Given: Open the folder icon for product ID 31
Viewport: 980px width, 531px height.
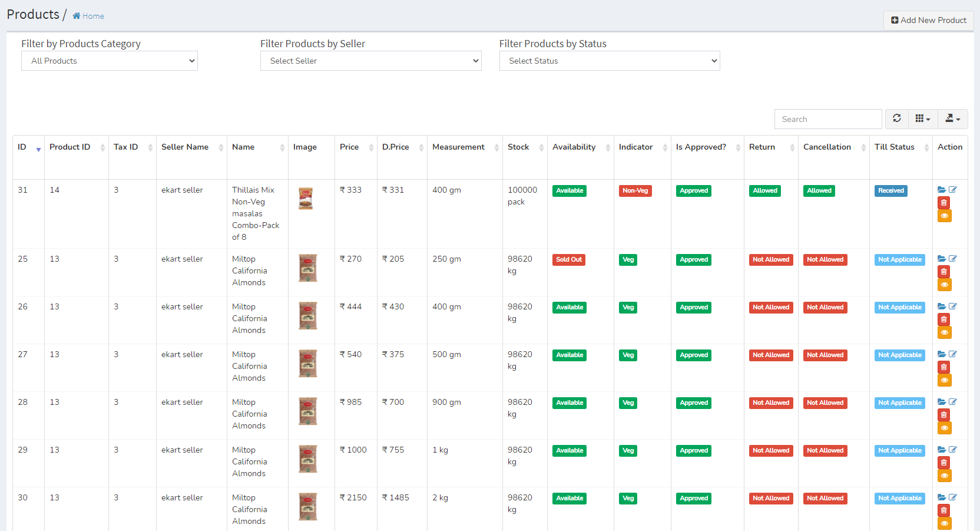Looking at the screenshot, I should tap(942, 190).
